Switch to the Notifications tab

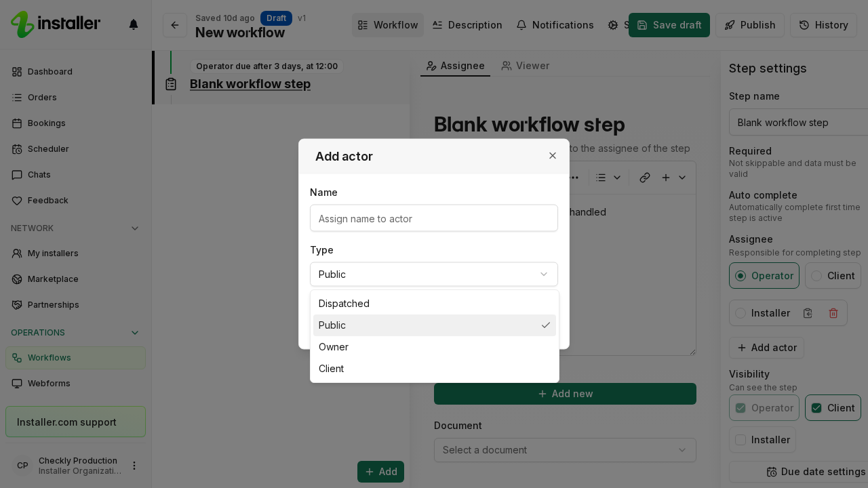pos(555,25)
